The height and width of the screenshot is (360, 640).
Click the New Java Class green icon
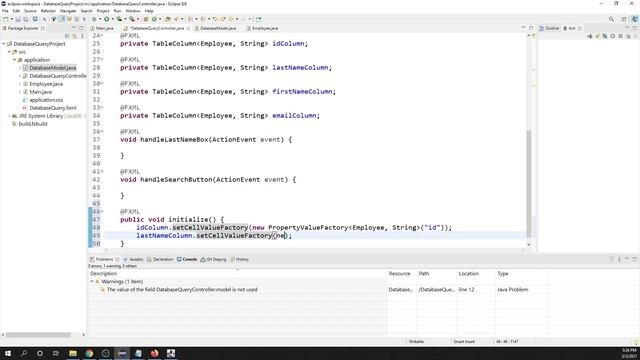coord(154,19)
